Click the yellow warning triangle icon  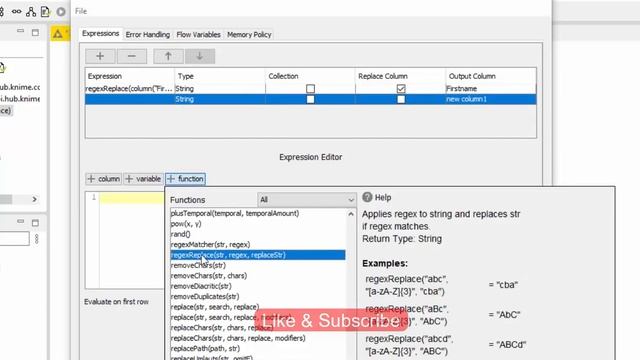[58, 33]
